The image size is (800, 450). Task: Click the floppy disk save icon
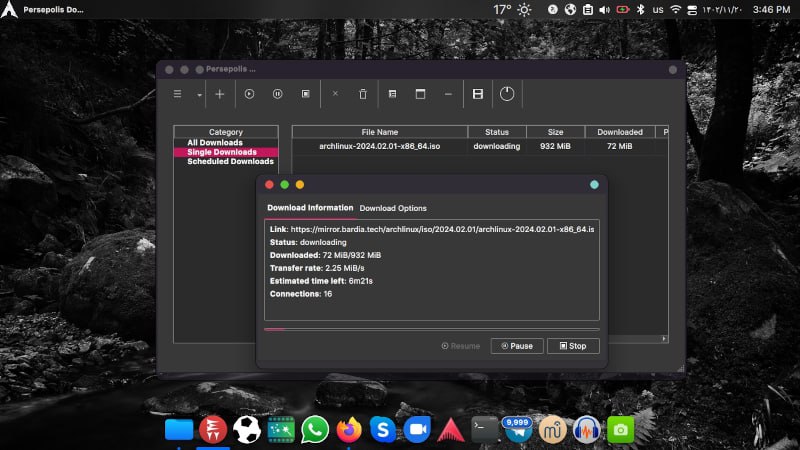(x=478, y=94)
